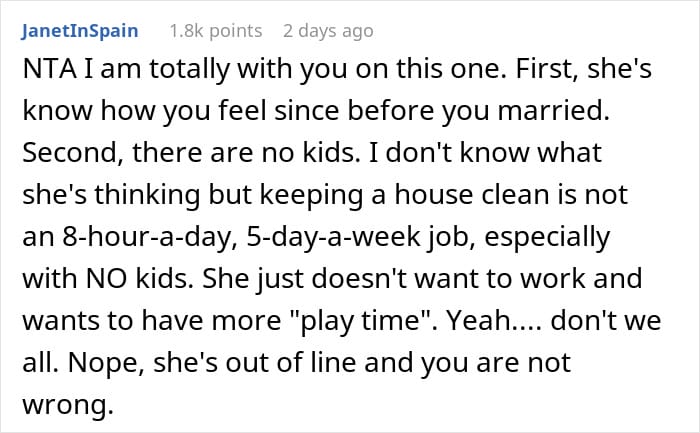Viewport: 700px width, 433px height.
Task: Click the word "Nope," in the comment
Action: 106,363
